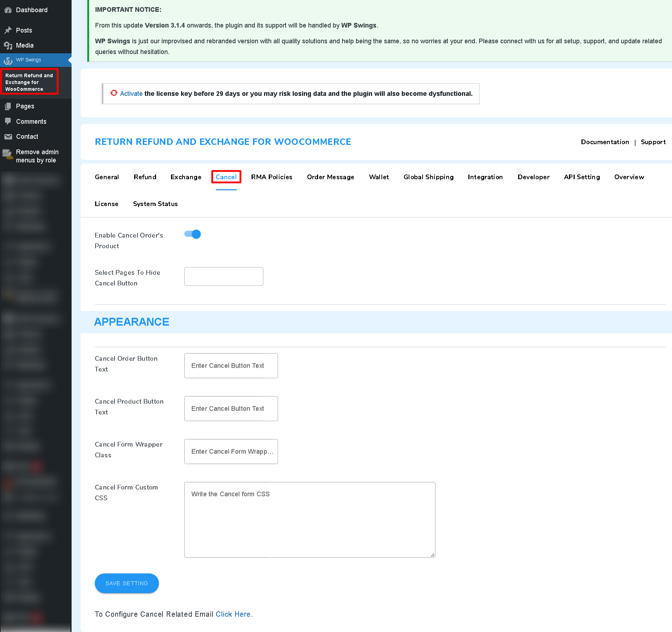Switch to the Wallet tab
Viewport: 672px width, 632px height.
(379, 177)
